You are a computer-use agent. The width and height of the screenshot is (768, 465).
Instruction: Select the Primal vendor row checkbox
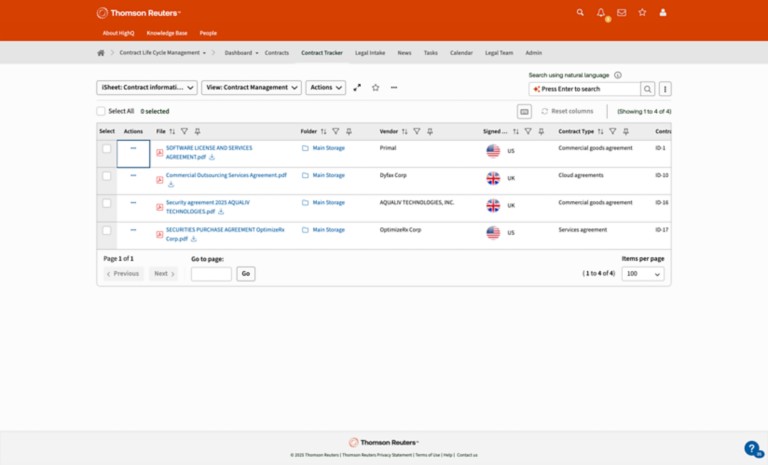pos(106,148)
